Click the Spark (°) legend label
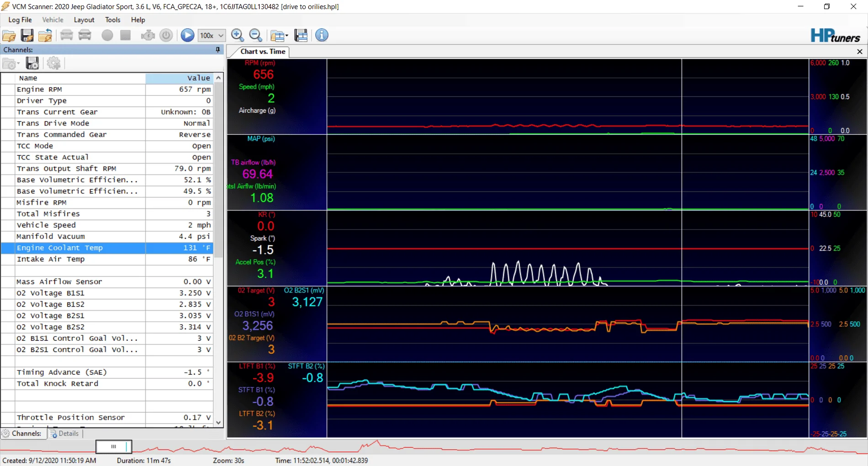This screenshot has height=466, width=868. click(x=262, y=238)
